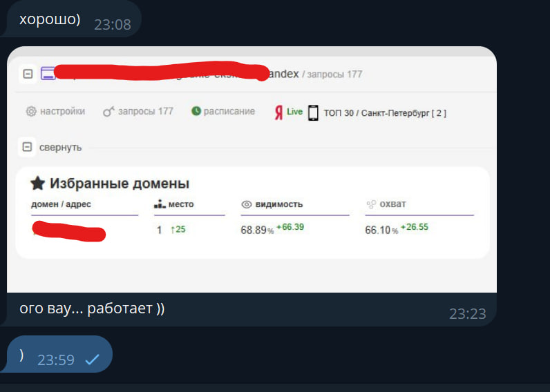This screenshot has height=392, width=550.
Task: Click the green Live indicator
Action: [294, 111]
